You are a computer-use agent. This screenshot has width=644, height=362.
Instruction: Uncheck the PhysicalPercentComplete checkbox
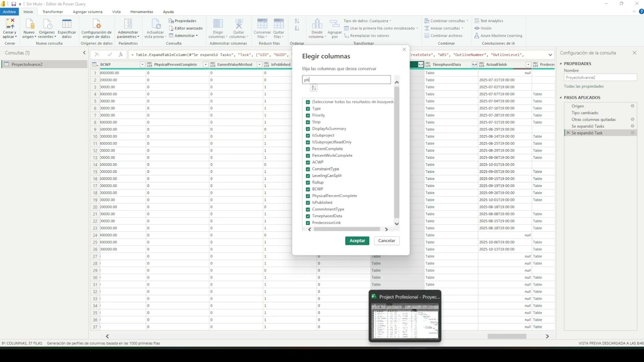pos(308,196)
